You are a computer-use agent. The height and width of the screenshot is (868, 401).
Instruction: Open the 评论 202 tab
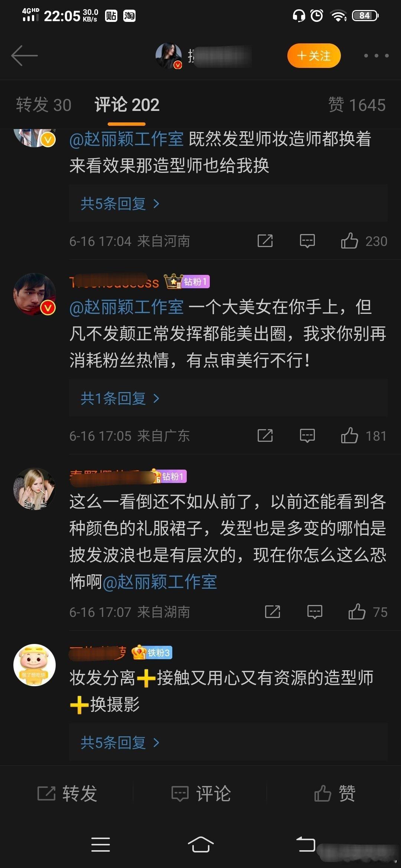click(x=127, y=105)
